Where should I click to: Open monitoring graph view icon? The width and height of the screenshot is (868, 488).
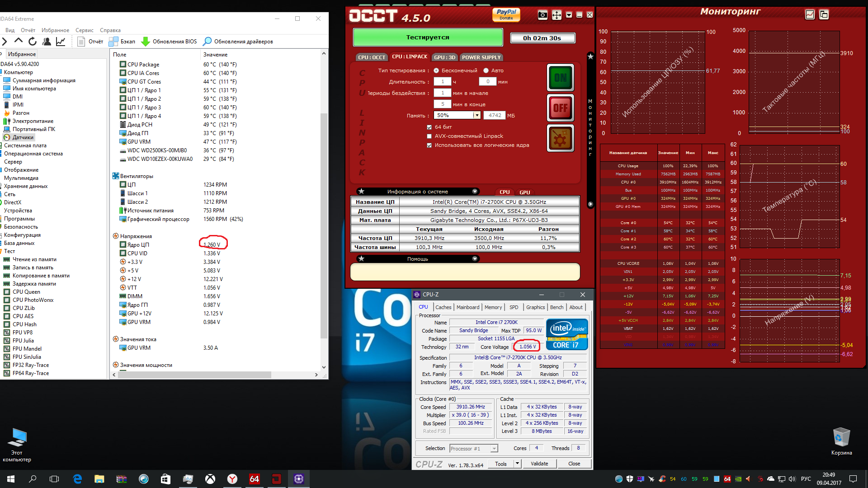pyautogui.click(x=810, y=14)
